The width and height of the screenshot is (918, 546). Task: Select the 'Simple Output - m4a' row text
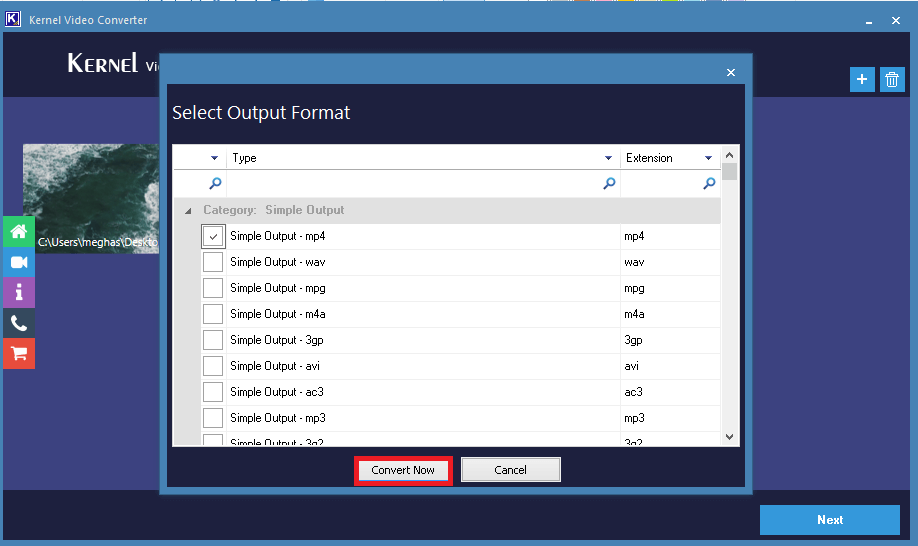(x=278, y=314)
